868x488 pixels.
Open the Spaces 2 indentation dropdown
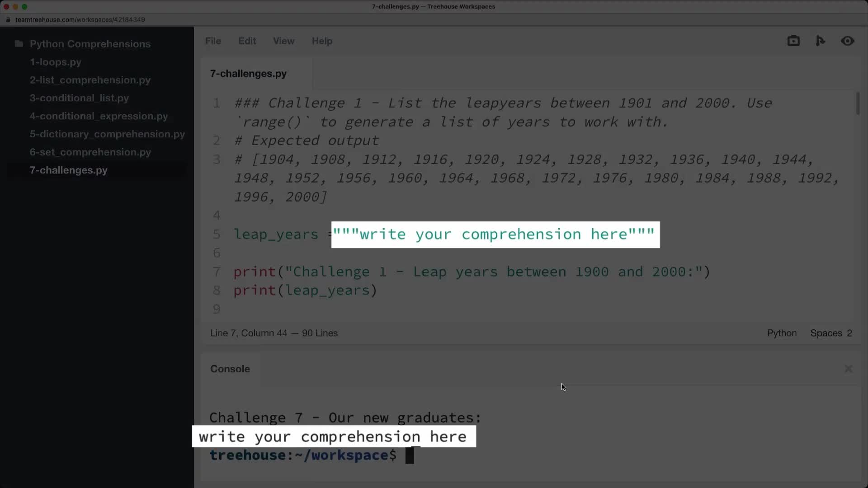pos(831,333)
